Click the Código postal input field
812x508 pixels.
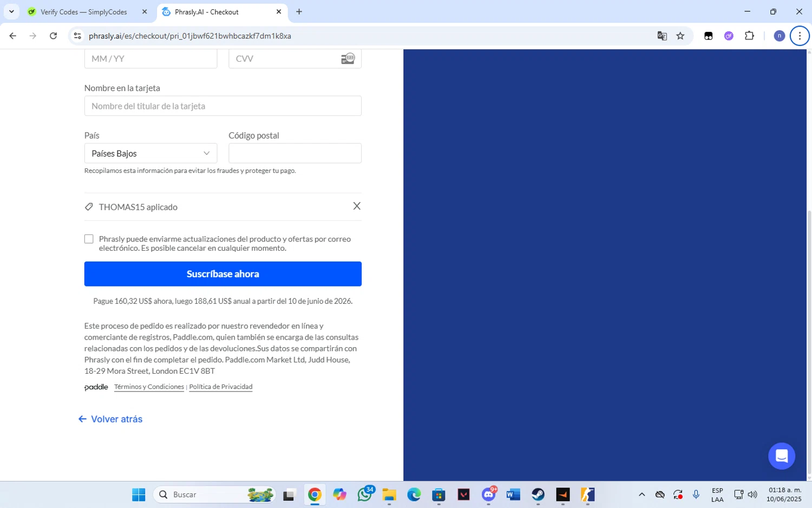tap(295, 153)
